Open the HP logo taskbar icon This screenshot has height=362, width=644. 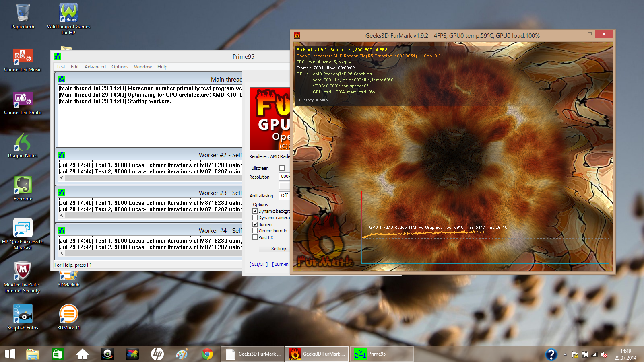click(x=157, y=354)
